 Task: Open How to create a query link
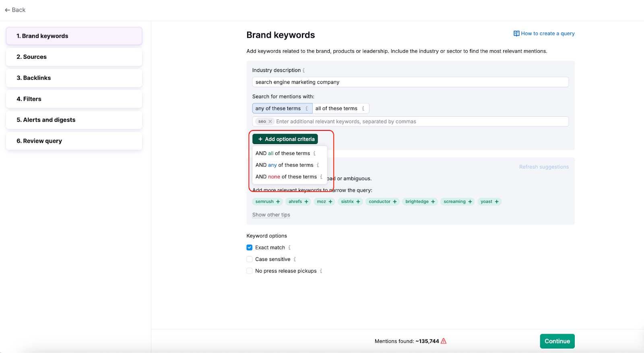tap(544, 33)
